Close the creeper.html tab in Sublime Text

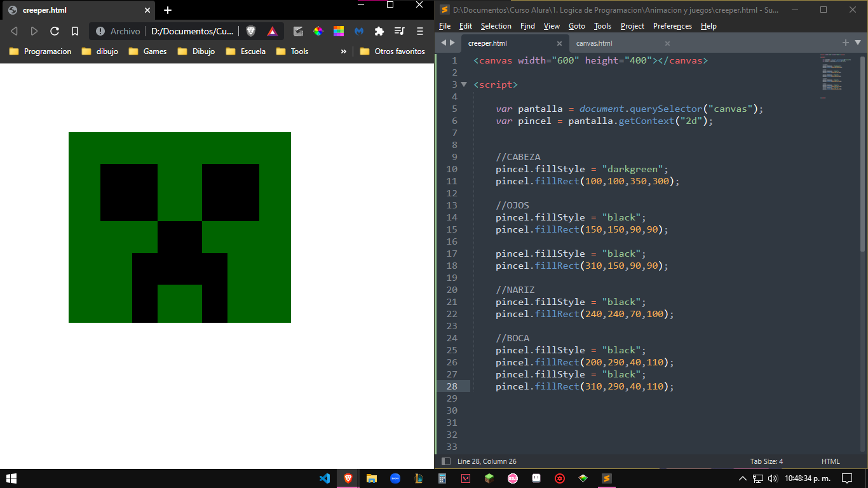[x=559, y=43]
